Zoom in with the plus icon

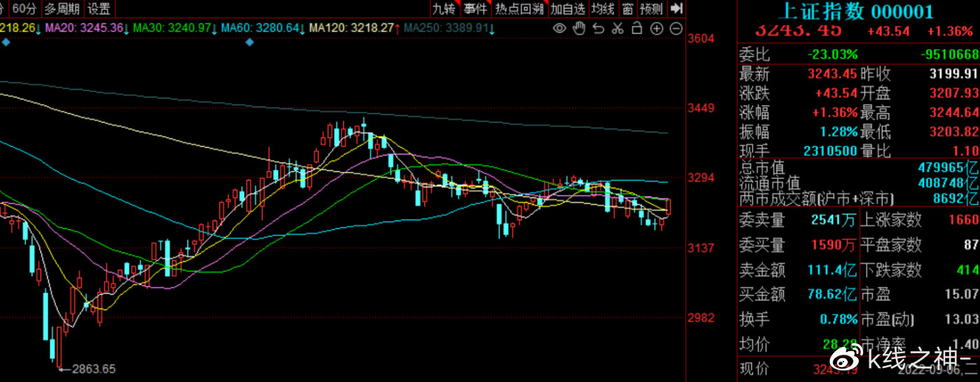coord(656,28)
